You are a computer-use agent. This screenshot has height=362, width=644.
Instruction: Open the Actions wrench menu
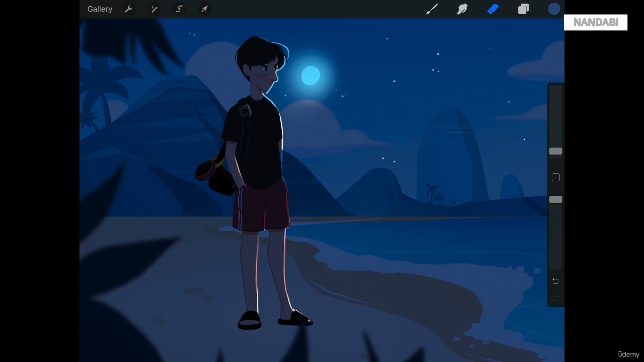(x=129, y=9)
